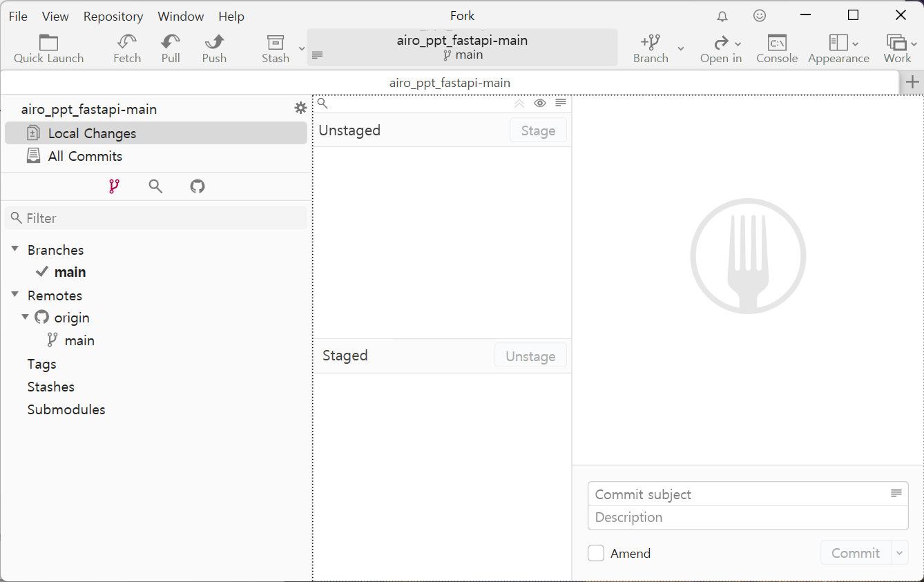
Task: Click the Unstage button
Action: [530, 356]
